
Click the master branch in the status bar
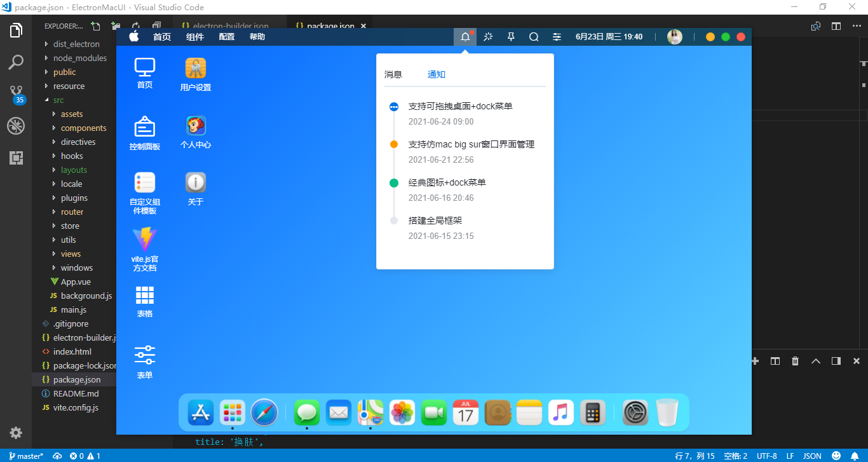click(x=26, y=456)
